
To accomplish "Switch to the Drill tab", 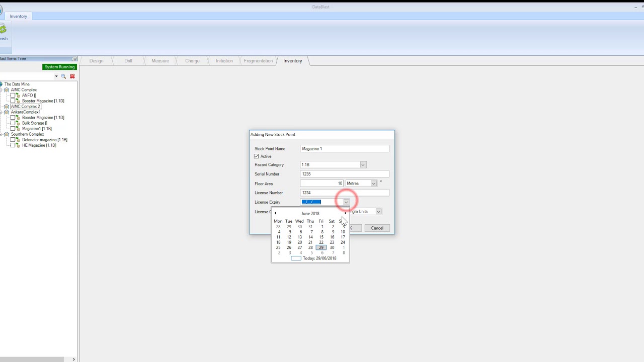I will coord(128,61).
